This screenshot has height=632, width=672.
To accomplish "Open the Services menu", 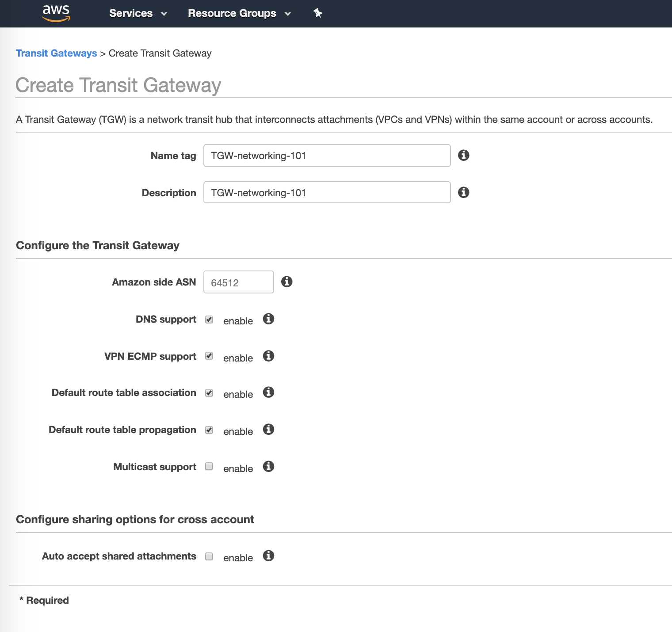I will (x=138, y=13).
